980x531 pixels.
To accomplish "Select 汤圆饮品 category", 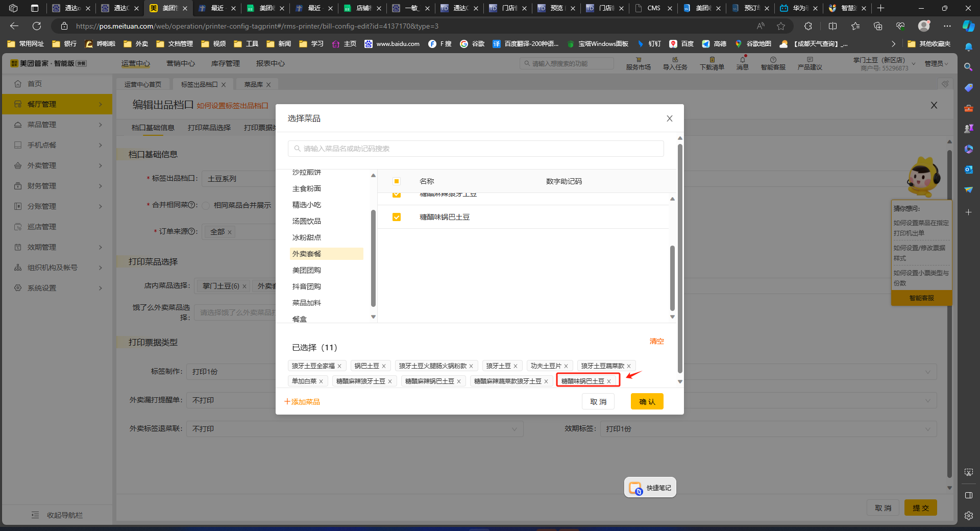I will point(307,221).
